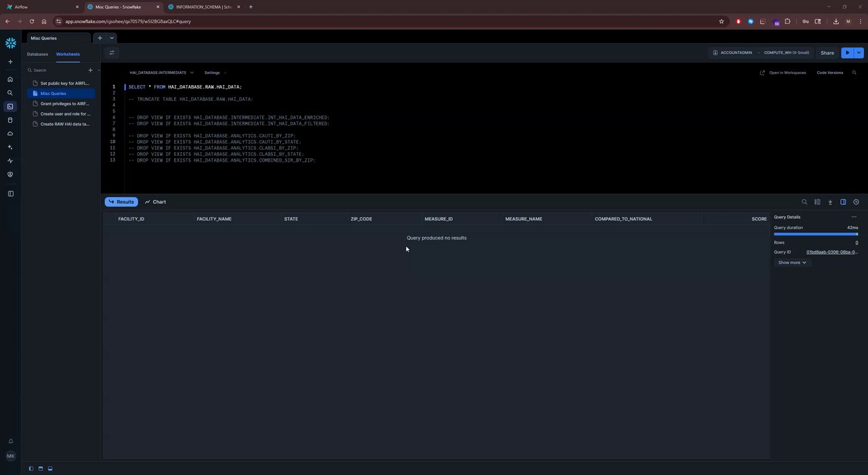
Task: Switch to the Airflow browser tab
Action: (x=41, y=7)
